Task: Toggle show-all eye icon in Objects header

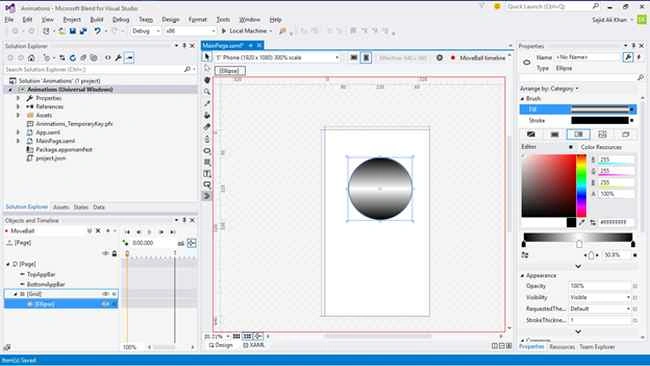Action: tap(105, 253)
